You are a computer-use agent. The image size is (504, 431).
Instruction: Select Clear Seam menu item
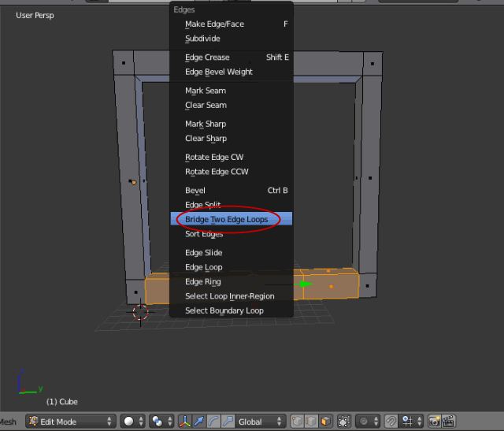click(231, 105)
